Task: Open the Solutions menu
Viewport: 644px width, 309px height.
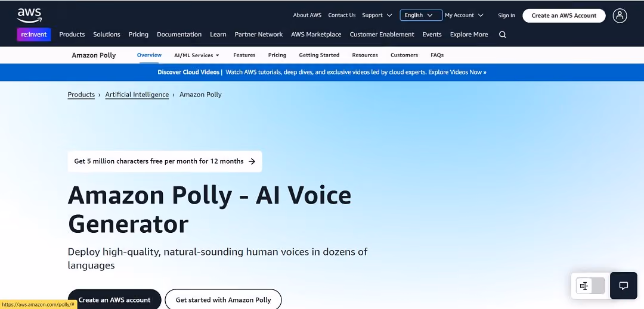Action: point(107,35)
